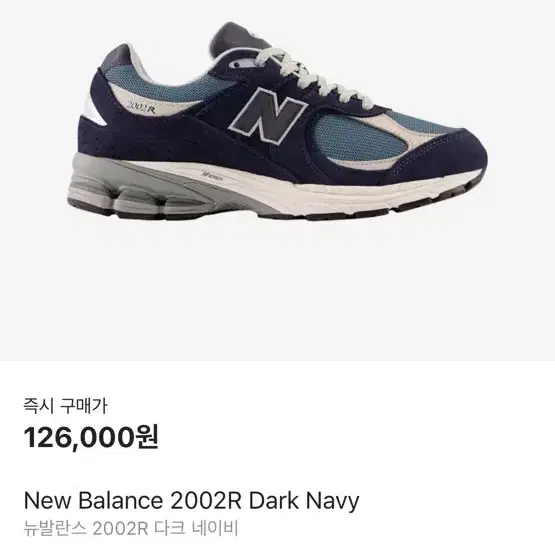This screenshot has width=555, height=555.
Task: Click the white reflective heel tab
Action: point(94,109)
